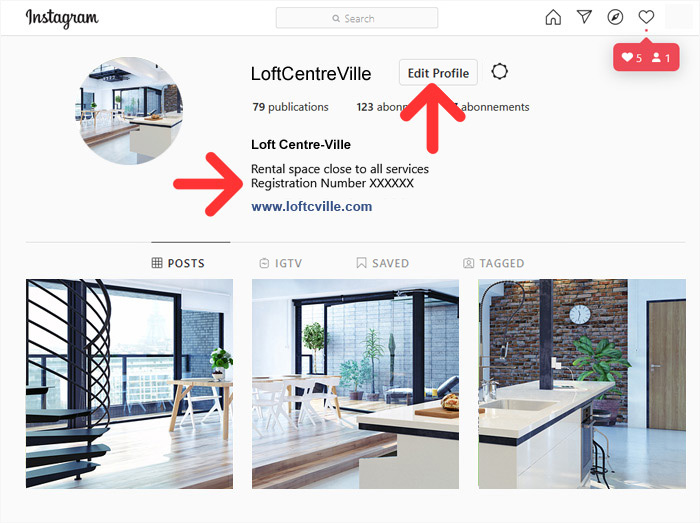700x523 pixels.
Task: Open the spiral staircase post
Action: pos(129,384)
